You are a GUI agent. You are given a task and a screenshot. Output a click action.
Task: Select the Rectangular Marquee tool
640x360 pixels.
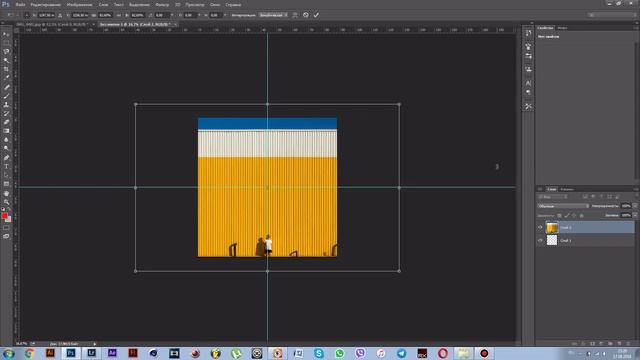click(6, 43)
